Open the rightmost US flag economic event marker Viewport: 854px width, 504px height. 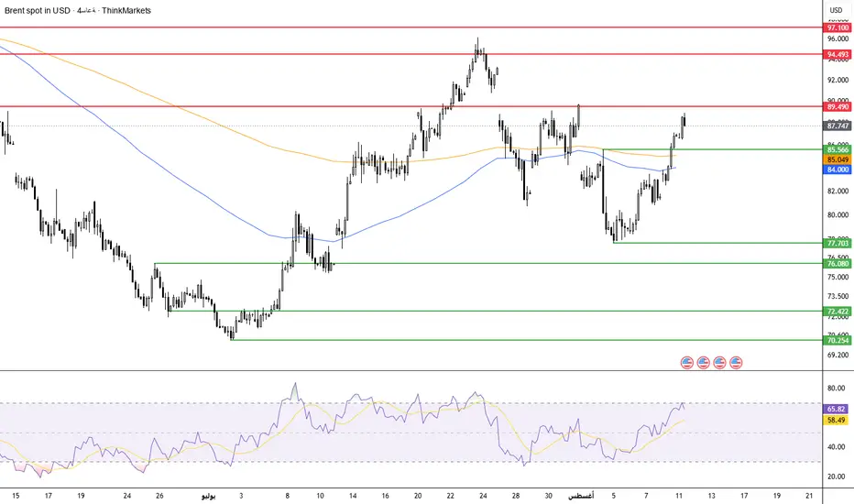(x=736, y=362)
